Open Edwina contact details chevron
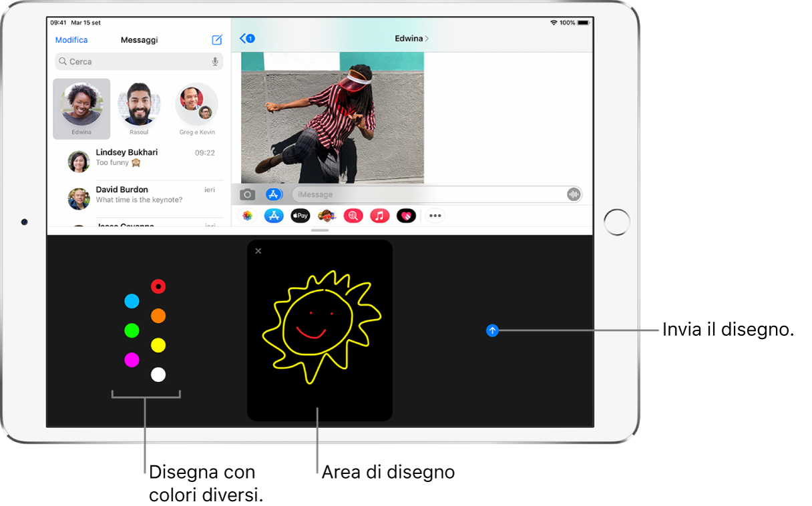Viewport: 812px width, 506px height. pos(427,39)
